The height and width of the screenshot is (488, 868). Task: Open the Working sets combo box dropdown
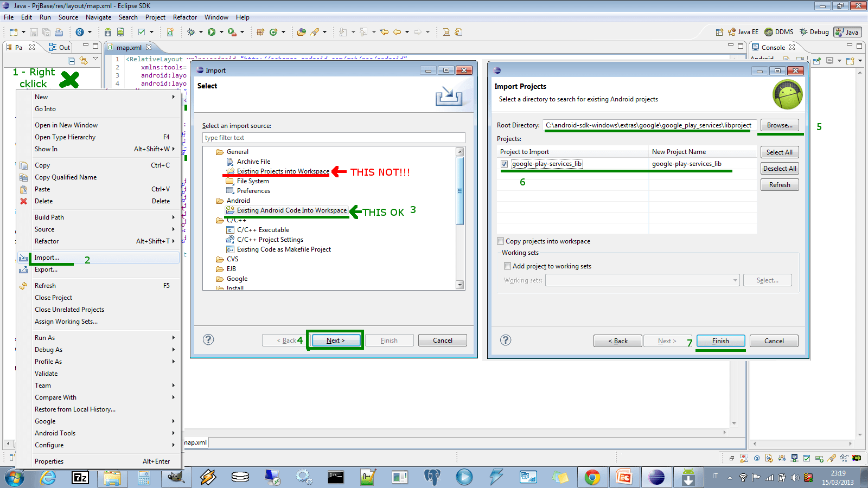(x=735, y=280)
